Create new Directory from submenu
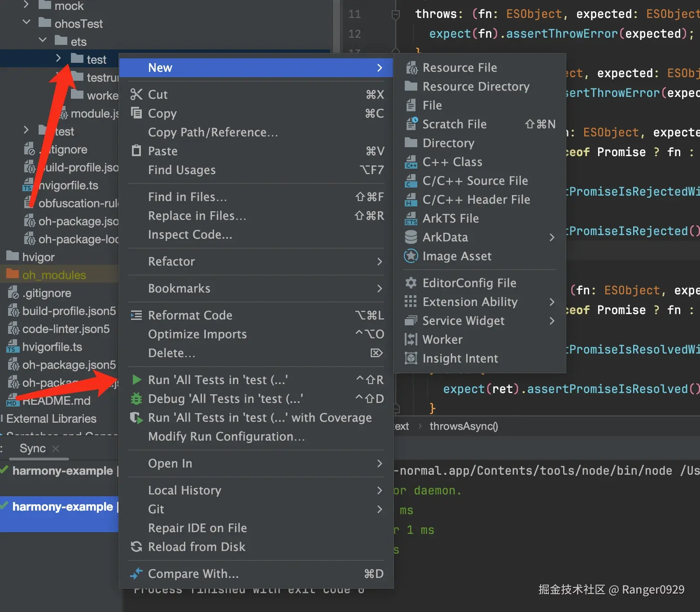Viewport: 700px width, 612px height. point(480,143)
